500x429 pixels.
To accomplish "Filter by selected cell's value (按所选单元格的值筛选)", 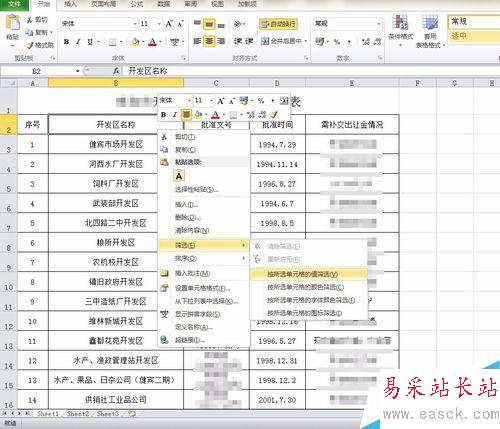I will (309, 274).
